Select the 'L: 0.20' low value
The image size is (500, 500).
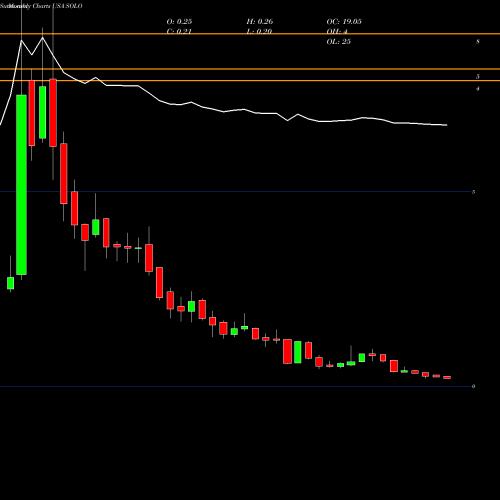(259, 31)
